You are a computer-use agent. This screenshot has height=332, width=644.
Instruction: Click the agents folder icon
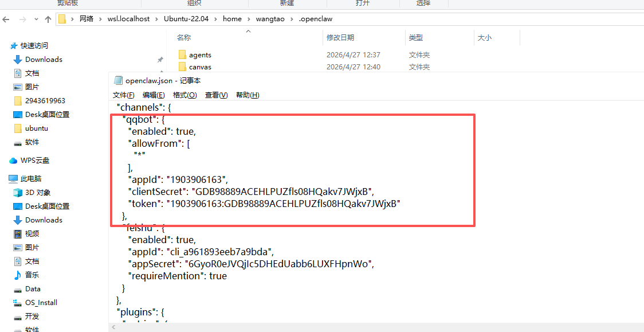(183, 54)
